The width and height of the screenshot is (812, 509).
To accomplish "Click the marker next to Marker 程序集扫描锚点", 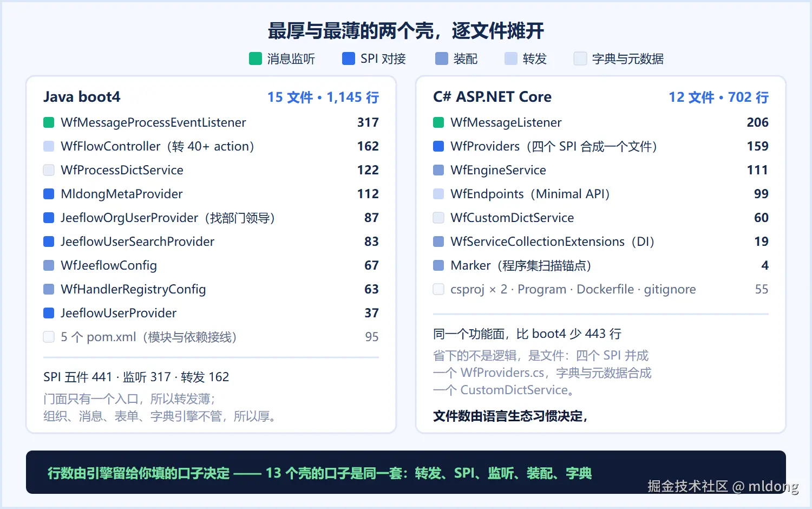I will (438, 265).
